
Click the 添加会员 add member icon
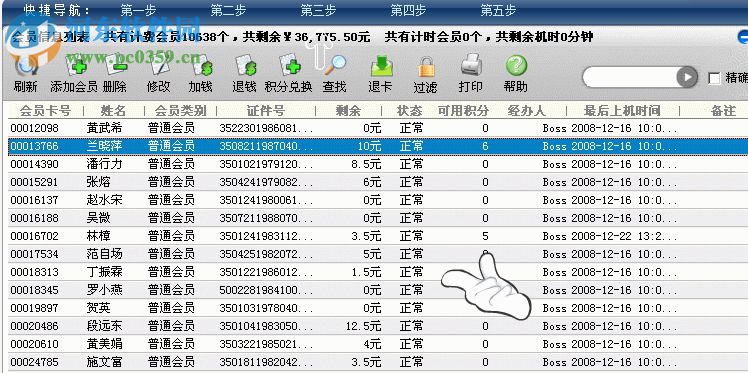click(x=75, y=66)
